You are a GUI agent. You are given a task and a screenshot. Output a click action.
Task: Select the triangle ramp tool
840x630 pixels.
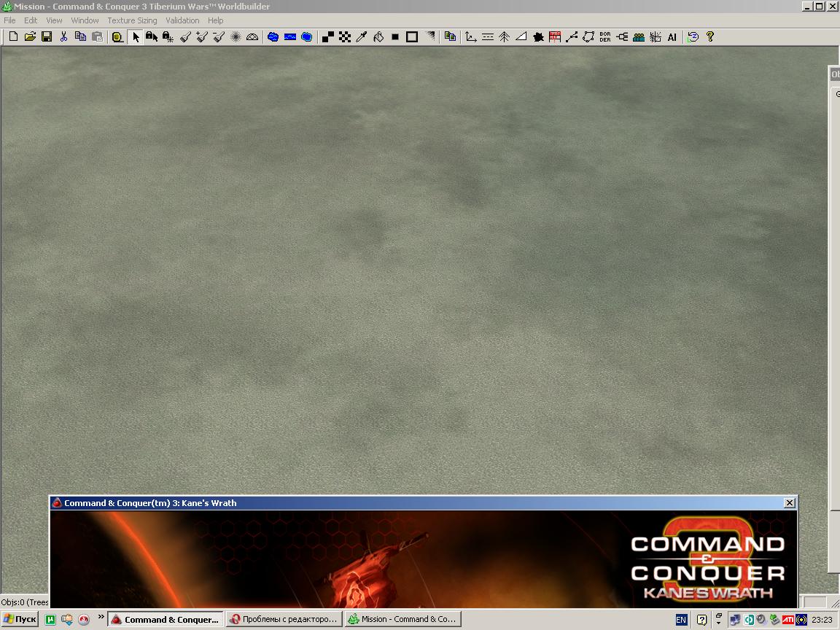521,36
